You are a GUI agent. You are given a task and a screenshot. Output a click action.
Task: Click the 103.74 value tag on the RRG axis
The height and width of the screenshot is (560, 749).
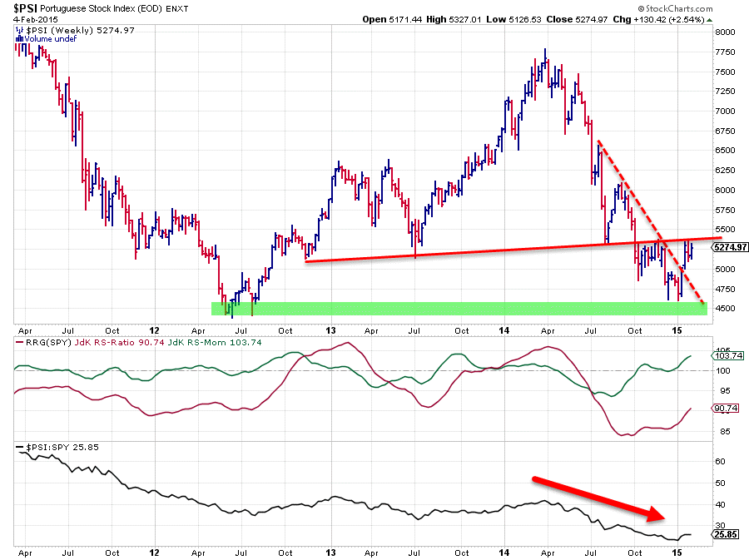click(728, 355)
